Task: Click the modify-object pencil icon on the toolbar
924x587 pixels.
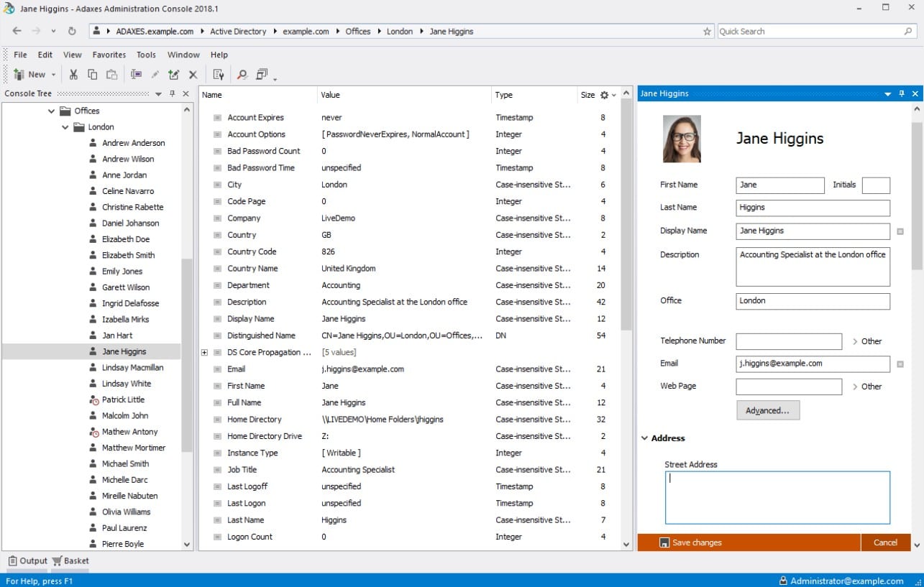Action: point(155,74)
